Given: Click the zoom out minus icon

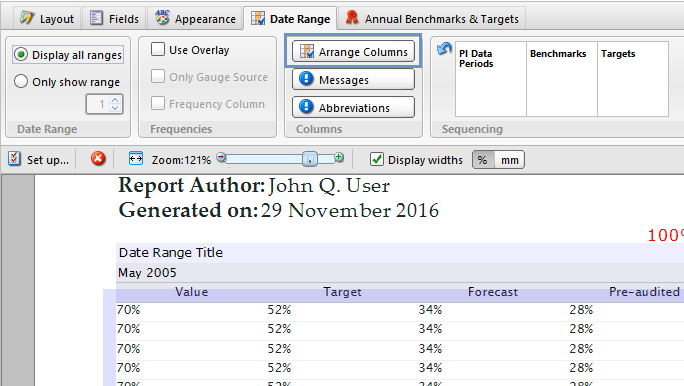Looking at the screenshot, I should (x=222, y=157).
